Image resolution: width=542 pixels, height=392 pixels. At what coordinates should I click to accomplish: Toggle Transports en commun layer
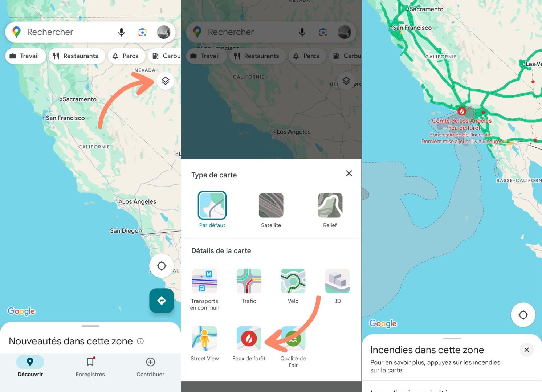pyautogui.click(x=205, y=289)
